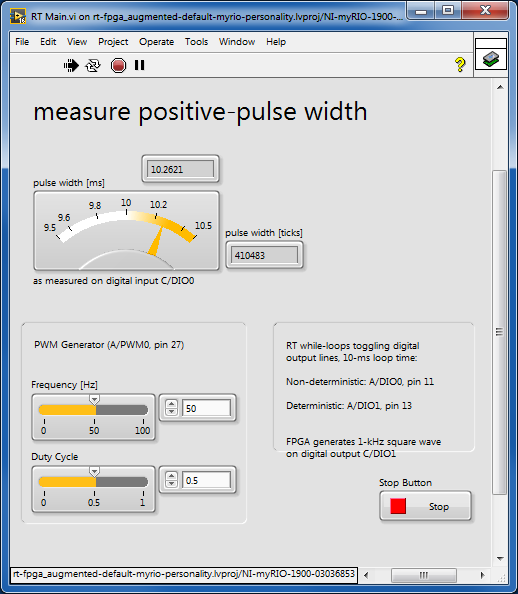Open the Operate menu
Screen dimensions: 518x594
156,42
